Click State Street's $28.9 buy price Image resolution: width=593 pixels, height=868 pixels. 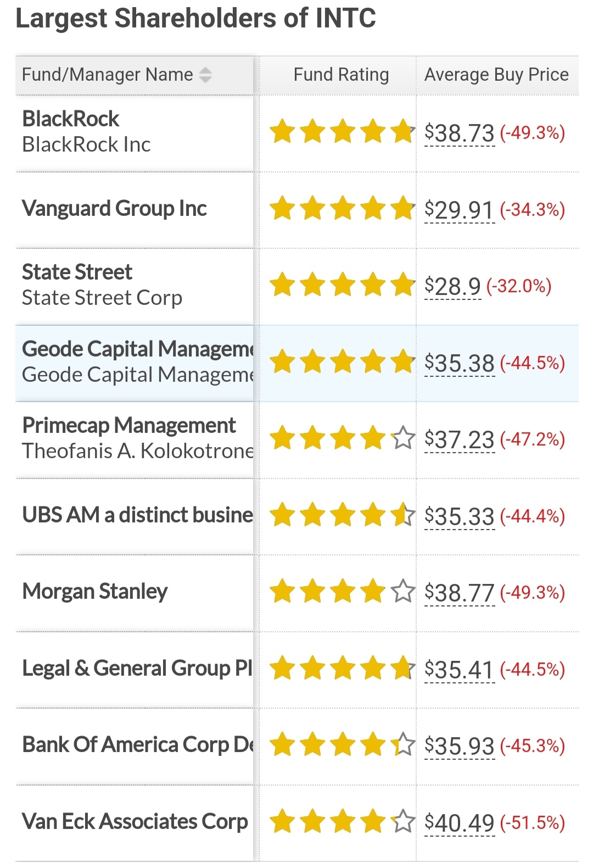click(453, 286)
